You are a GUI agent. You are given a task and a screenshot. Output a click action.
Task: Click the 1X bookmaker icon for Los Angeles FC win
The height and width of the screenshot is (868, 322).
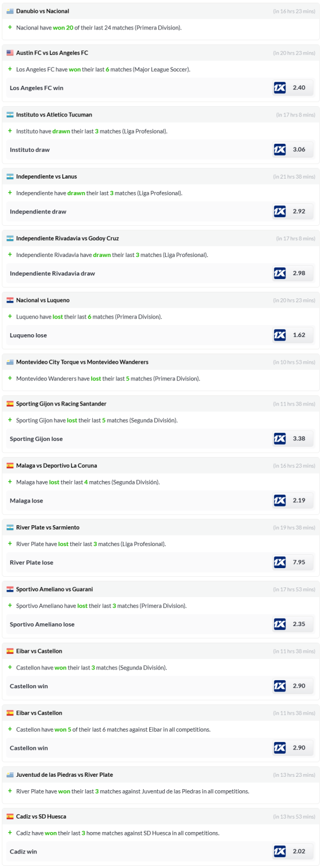[x=280, y=88]
